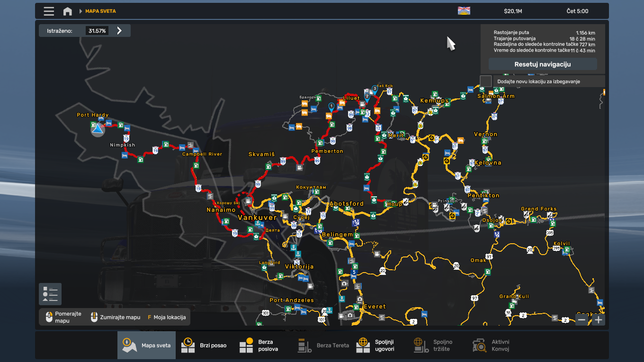Click the 31.57% explored value
This screenshot has width=644, height=362.
pos(97,31)
